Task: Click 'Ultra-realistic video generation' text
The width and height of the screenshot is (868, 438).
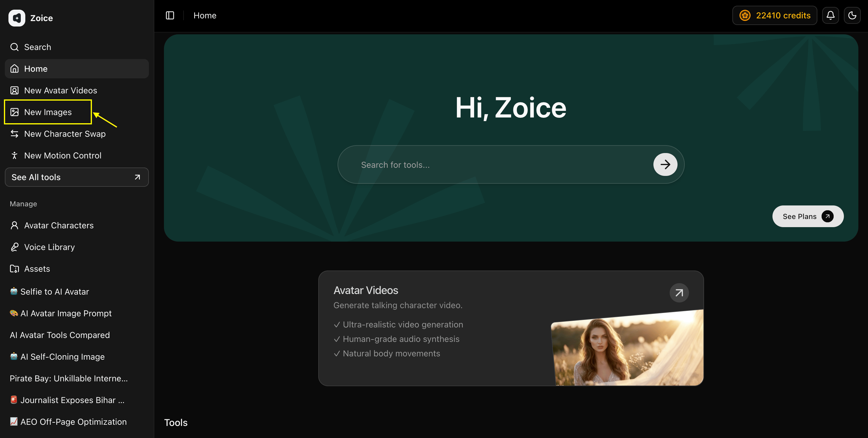Action: [403, 324]
